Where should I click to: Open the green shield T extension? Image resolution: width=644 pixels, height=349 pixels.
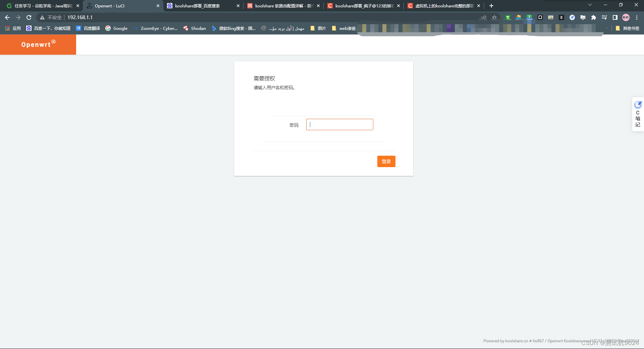click(508, 17)
